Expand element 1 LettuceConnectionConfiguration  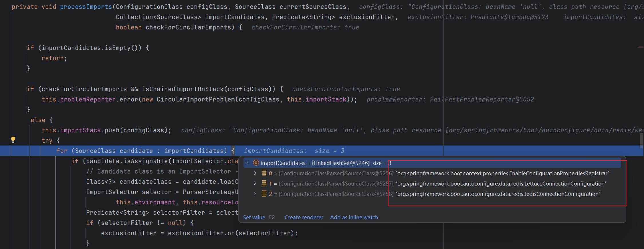(x=255, y=184)
